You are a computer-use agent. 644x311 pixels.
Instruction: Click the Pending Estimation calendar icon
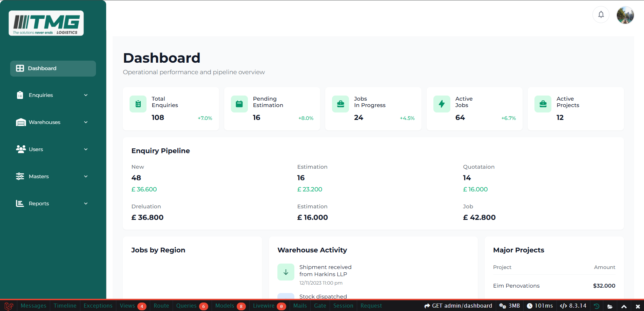point(239,104)
